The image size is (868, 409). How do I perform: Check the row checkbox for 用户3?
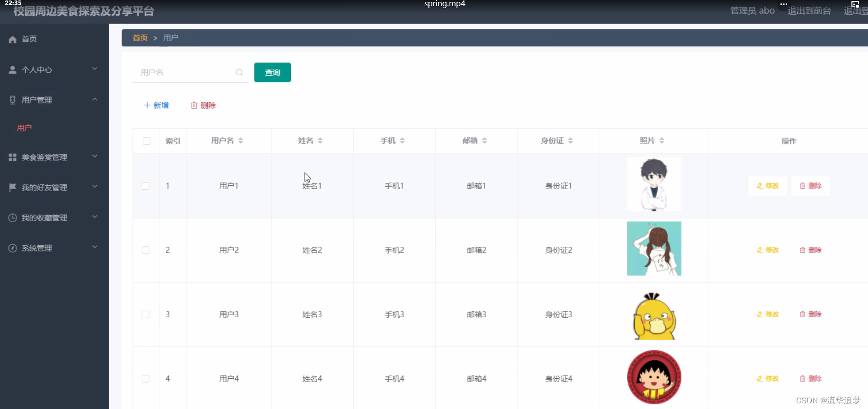(146, 314)
